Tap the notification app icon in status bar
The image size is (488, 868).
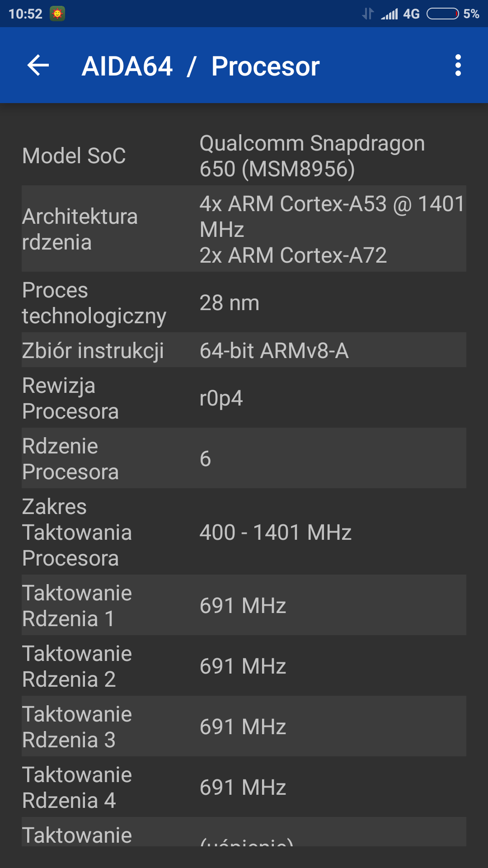(57, 14)
